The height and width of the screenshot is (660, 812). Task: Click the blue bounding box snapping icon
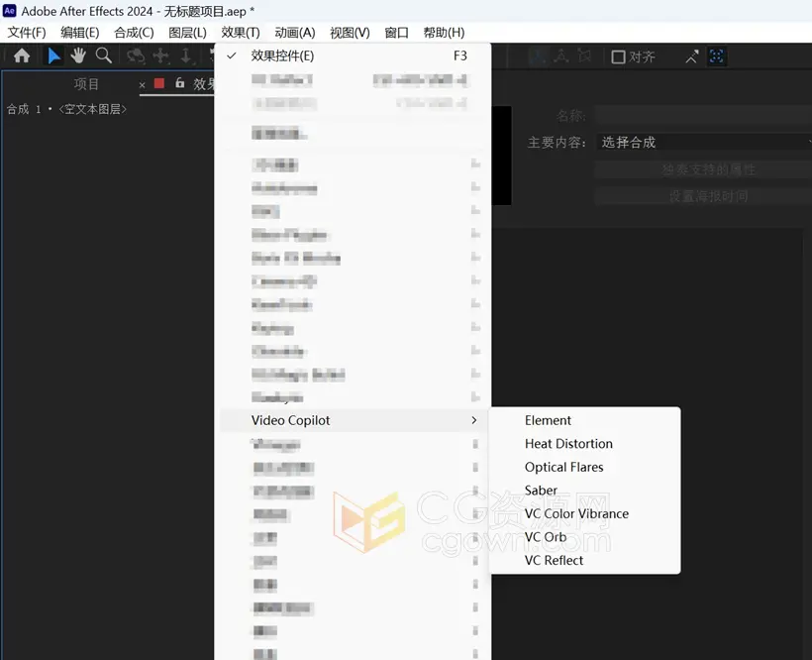pyautogui.click(x=717, y=55)
